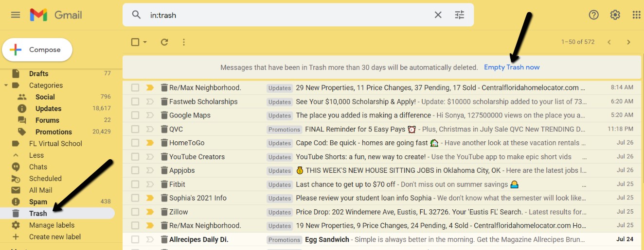644x250 pixels.
Task: Click Manage labels
Action: coord(52,225)
